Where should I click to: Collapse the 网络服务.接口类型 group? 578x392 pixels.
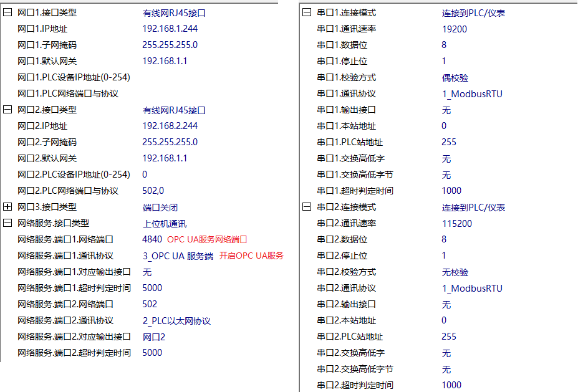point(7,223)
